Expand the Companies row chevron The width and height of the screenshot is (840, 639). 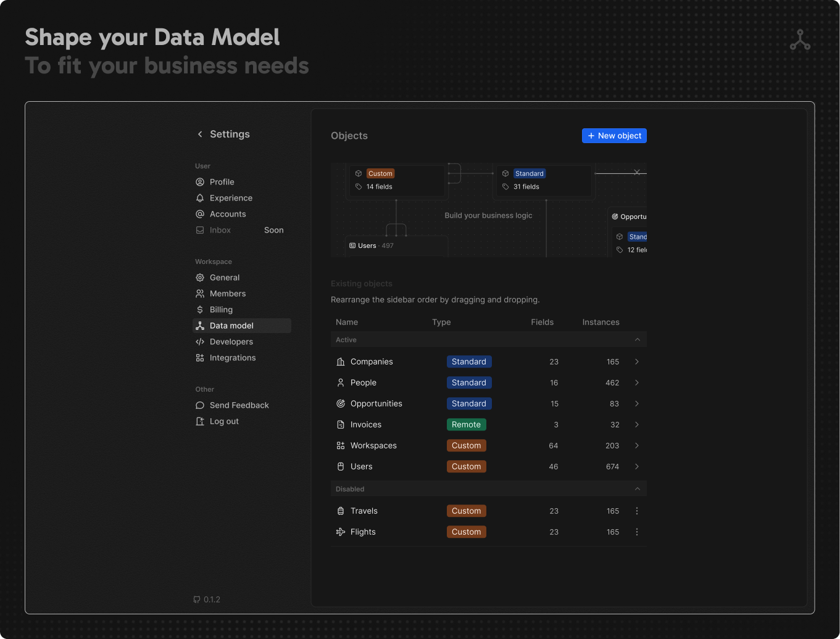(x=637, y=362)
